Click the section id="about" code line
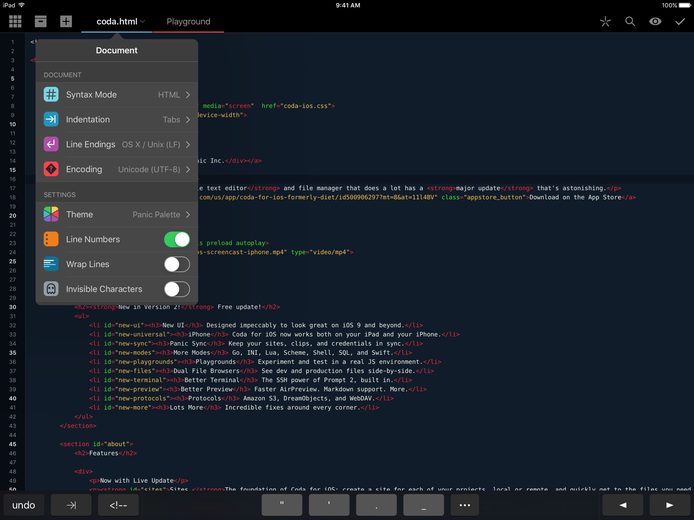 click(96, 444)
